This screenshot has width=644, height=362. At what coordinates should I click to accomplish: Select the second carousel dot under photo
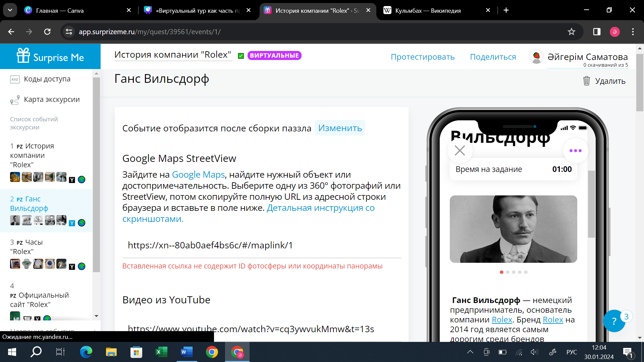click(507, 272)
